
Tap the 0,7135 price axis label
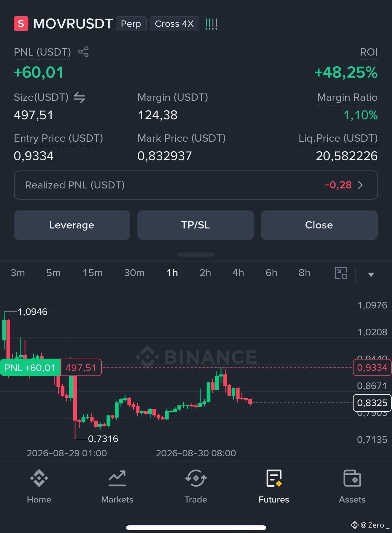point(372,440)
